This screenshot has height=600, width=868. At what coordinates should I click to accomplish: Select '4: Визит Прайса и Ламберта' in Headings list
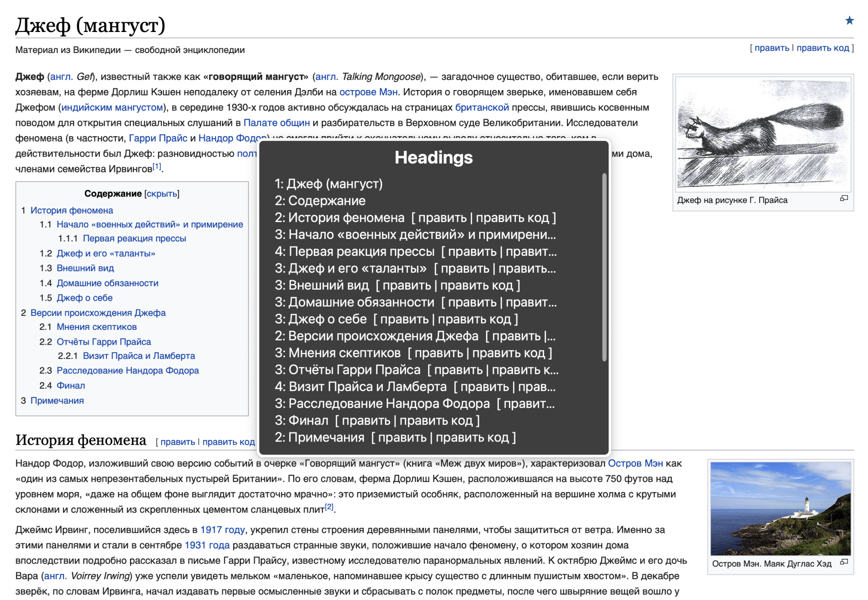pyautogui.click(x=415, y=387)
